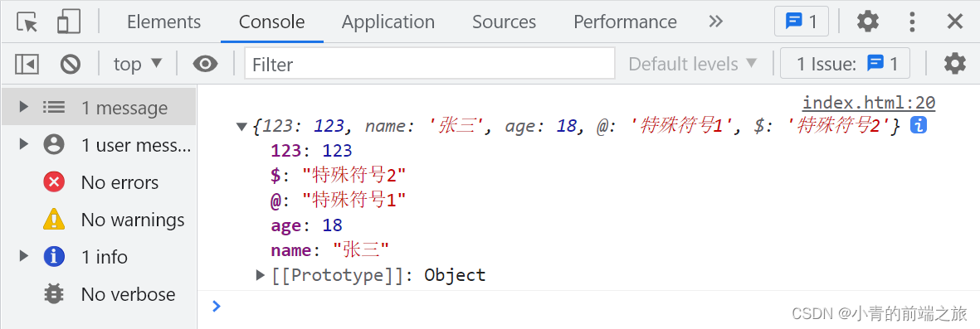Open the index.html:20 source link
Image resolution: width=980 pixels, height=329 pixels.
click(869, 103)
